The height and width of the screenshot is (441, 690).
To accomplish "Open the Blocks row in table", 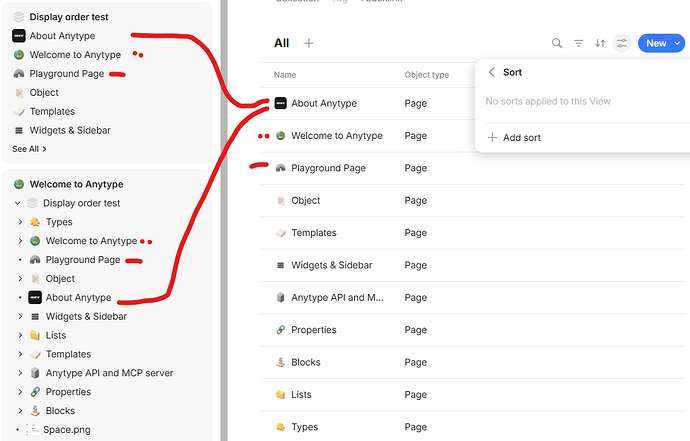I will click(473, 362).
